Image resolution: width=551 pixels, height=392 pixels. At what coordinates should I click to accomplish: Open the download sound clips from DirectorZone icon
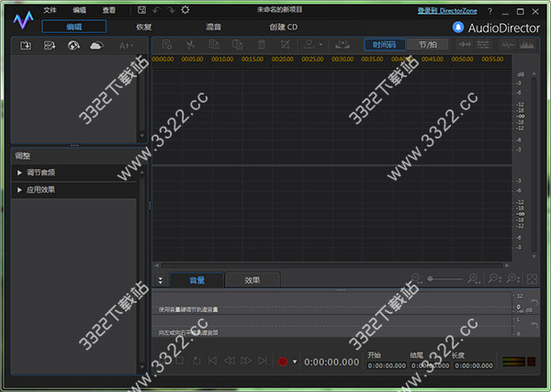click(x=73, y=45)
